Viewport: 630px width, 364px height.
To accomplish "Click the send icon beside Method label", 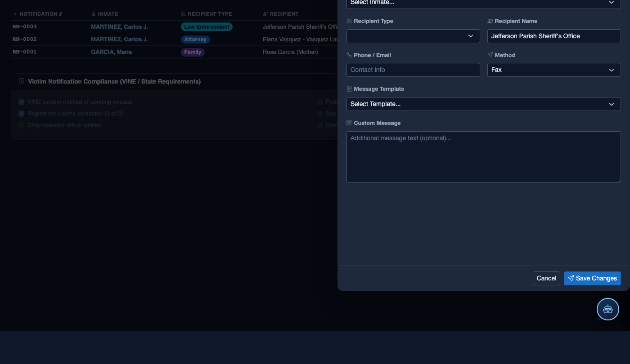I will 490,55.
